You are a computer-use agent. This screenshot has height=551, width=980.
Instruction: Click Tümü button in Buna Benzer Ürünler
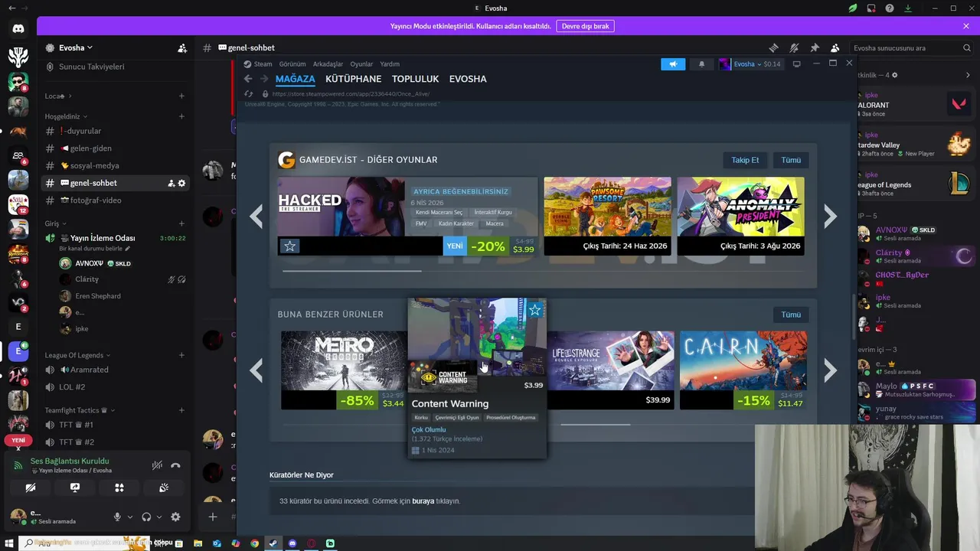pyautogui.click(x=791, y=315)
